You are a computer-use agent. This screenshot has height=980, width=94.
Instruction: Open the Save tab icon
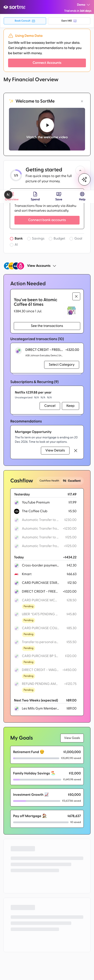click(59, 194)
